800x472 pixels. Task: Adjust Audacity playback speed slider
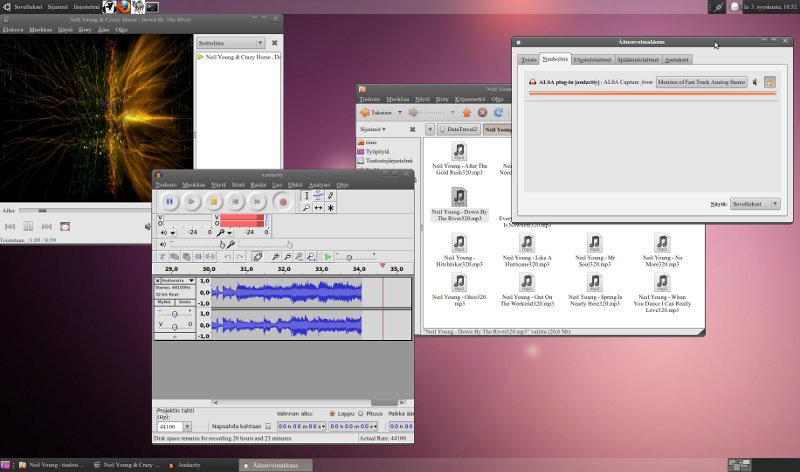point(356,257)
